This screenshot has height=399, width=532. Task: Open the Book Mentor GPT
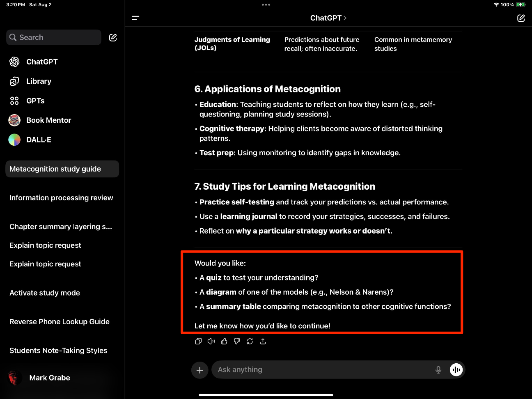click(x=48, y=120)
